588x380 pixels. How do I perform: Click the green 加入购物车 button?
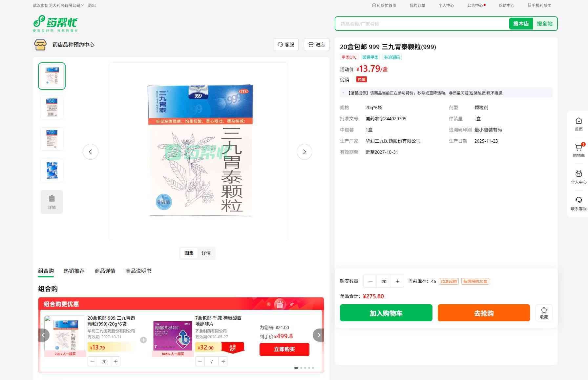tap(386, 313)
